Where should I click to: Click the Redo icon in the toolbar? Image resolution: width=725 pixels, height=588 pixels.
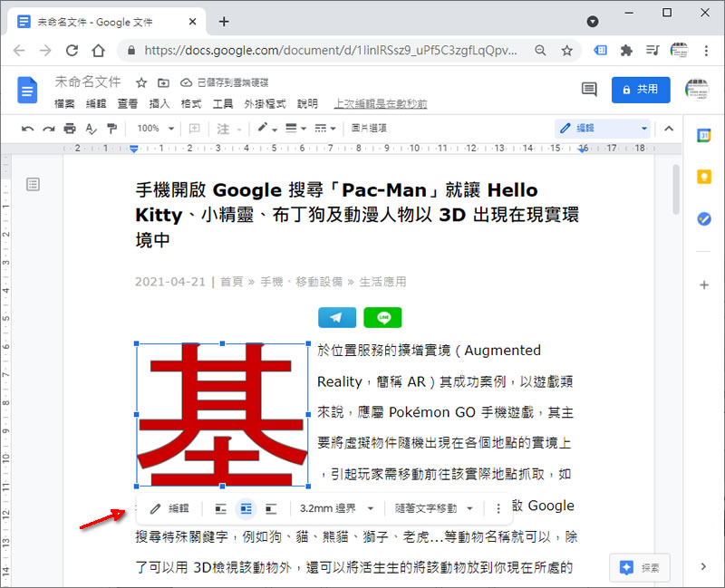coord(49,129)
